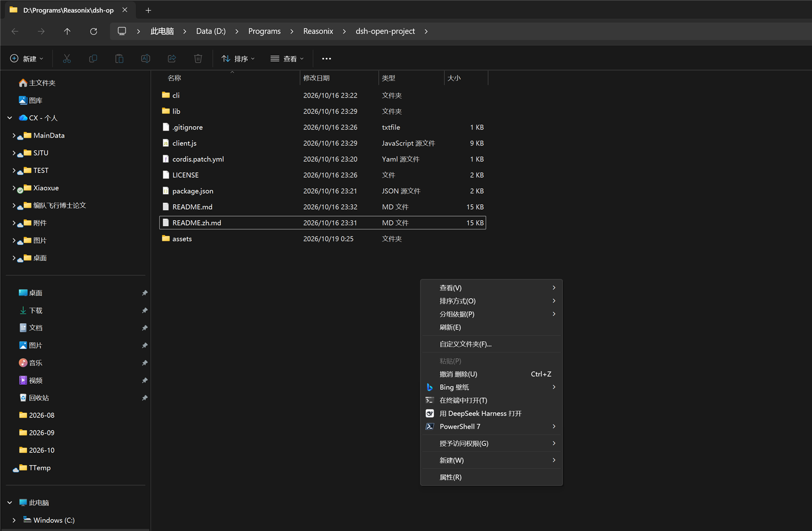Image resolution: width=812 pixels, height=531 pixels.
Task: Open the 排序 sort dropdown
Action: coord(238,59)
